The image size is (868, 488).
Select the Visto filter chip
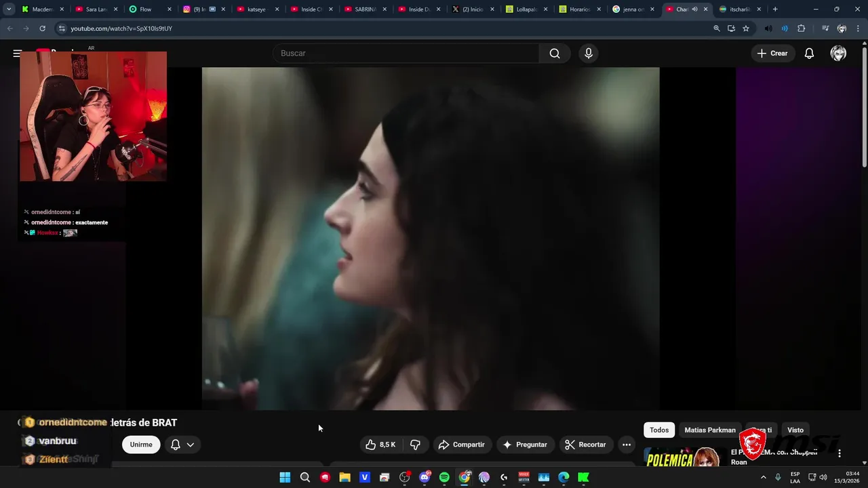tap(795, 430)
